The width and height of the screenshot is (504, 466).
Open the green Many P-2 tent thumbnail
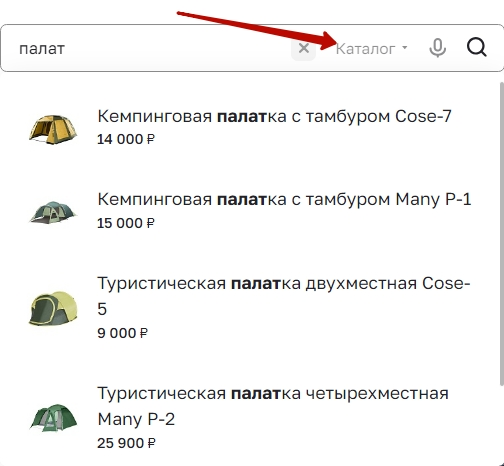click(53, 418)
